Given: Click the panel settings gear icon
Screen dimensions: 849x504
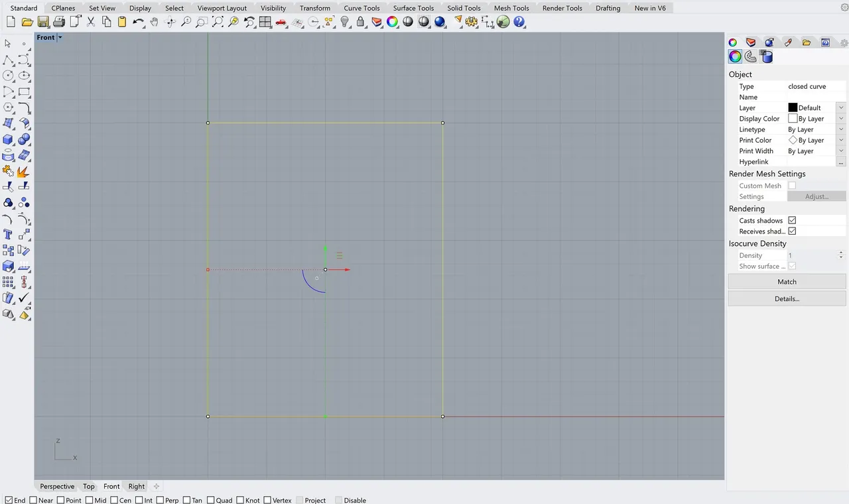Looking at the screenshot, I should pos(844,42).
